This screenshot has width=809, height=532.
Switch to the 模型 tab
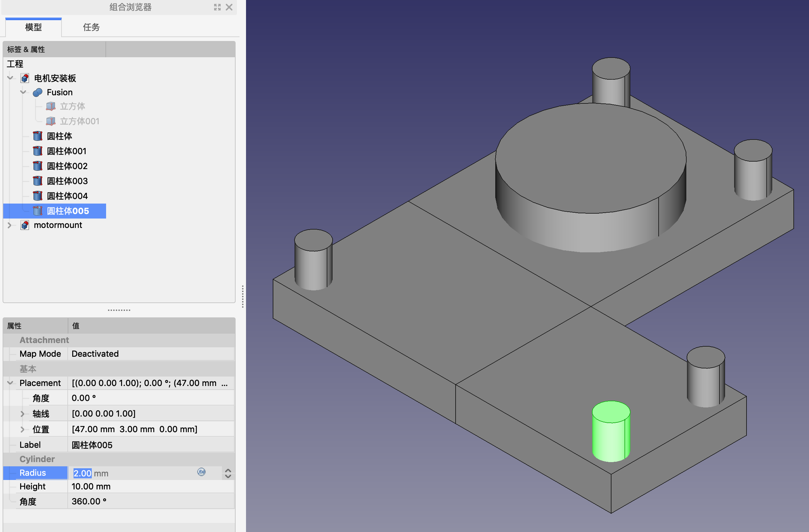(x=33, y=27)
